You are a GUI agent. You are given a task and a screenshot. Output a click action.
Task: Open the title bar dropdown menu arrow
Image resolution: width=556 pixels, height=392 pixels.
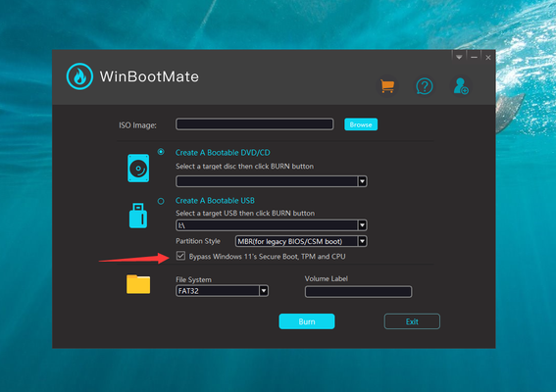pyautogui.click(x=459, y=57)
